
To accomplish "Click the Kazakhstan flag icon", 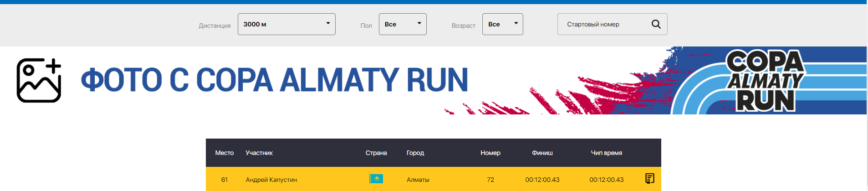I will [x=376, y=179].
